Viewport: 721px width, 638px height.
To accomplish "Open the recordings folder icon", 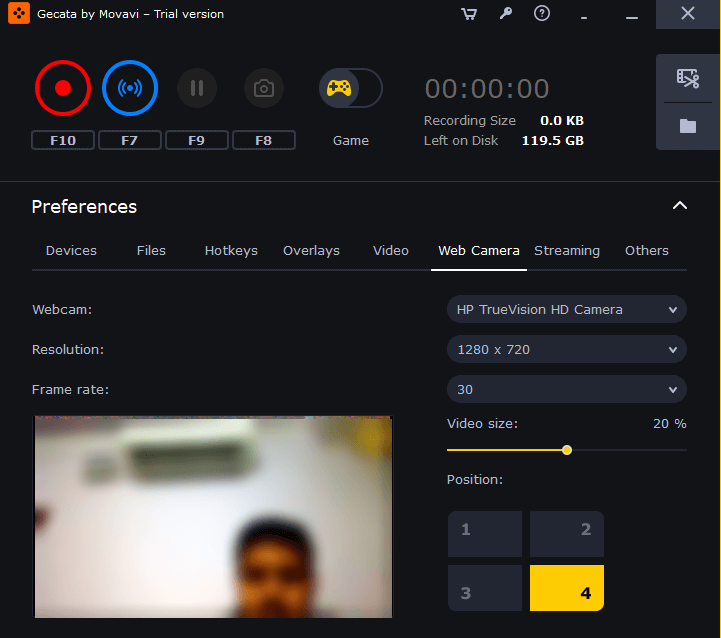I will [687, 126].
